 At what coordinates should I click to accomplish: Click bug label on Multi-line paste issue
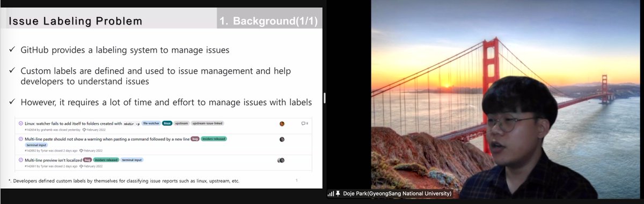pos(195,139)
